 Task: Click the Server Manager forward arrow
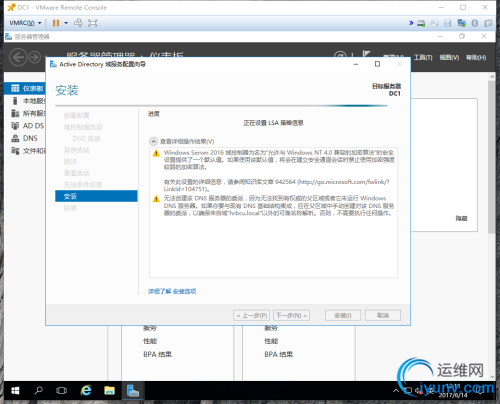(34, 57)
